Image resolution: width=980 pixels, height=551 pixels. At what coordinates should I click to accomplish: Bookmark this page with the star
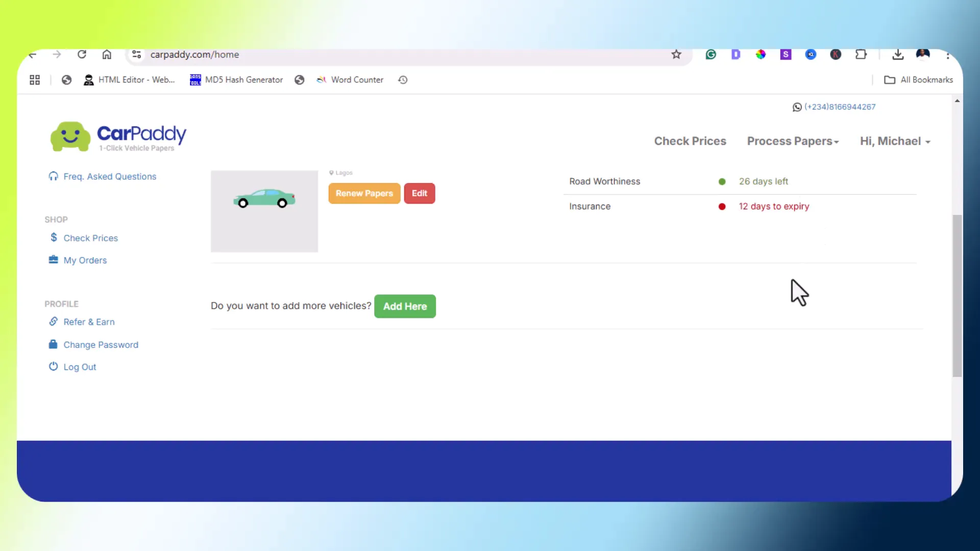[x=676, y=55]
